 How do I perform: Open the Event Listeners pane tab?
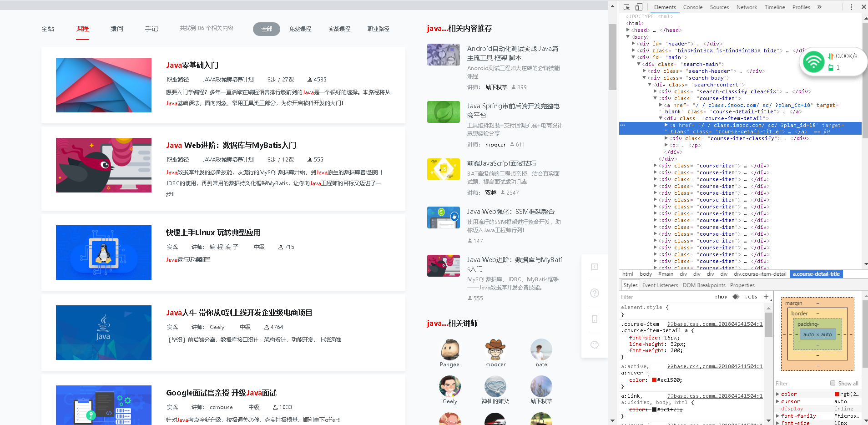click(x=660, y=285)
